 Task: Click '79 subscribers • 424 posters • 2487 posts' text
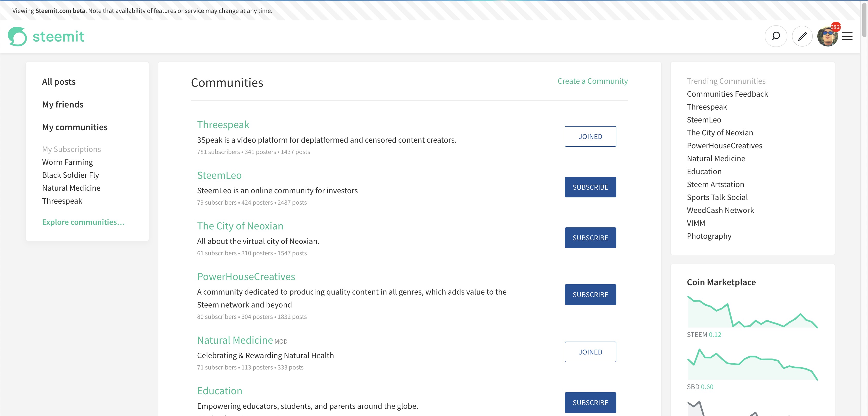(x=252, y=202)
